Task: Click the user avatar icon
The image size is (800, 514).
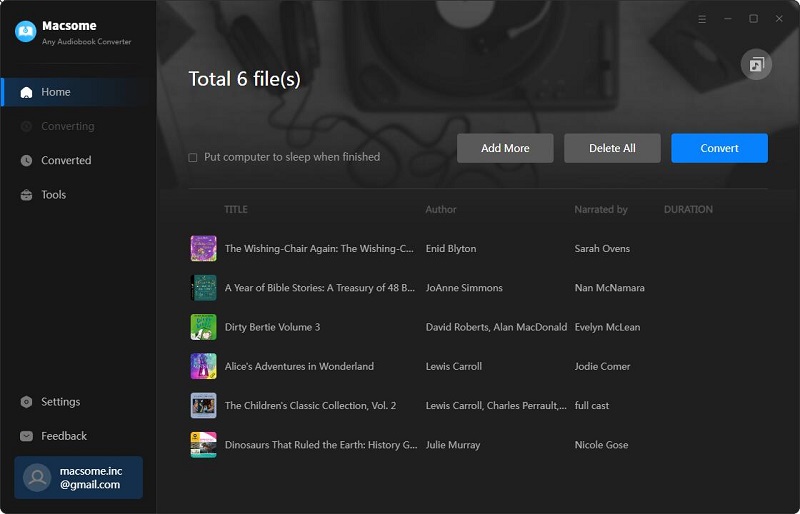Action: (37, 478)
